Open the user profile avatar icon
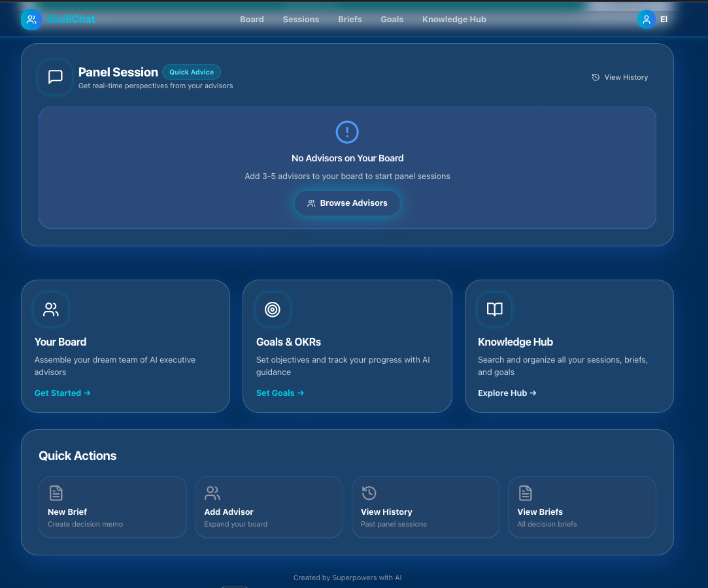This screenshot has width=708, height=588. pos(646,20)
